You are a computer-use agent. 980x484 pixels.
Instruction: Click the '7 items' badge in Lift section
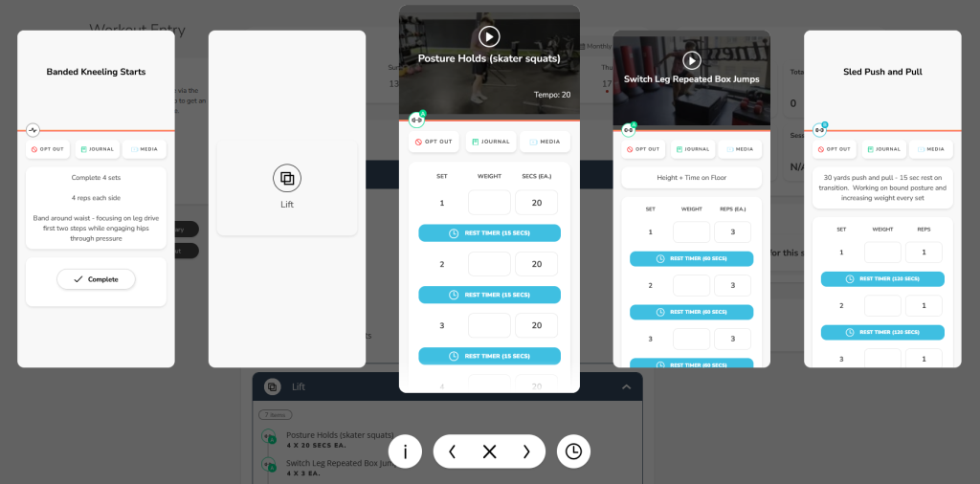coord(275,415)
